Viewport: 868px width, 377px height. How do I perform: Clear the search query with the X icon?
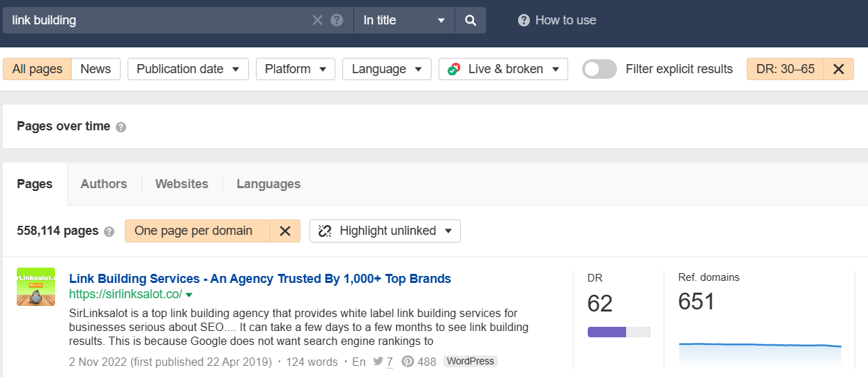pyautogui.click(x=317, y=20)
